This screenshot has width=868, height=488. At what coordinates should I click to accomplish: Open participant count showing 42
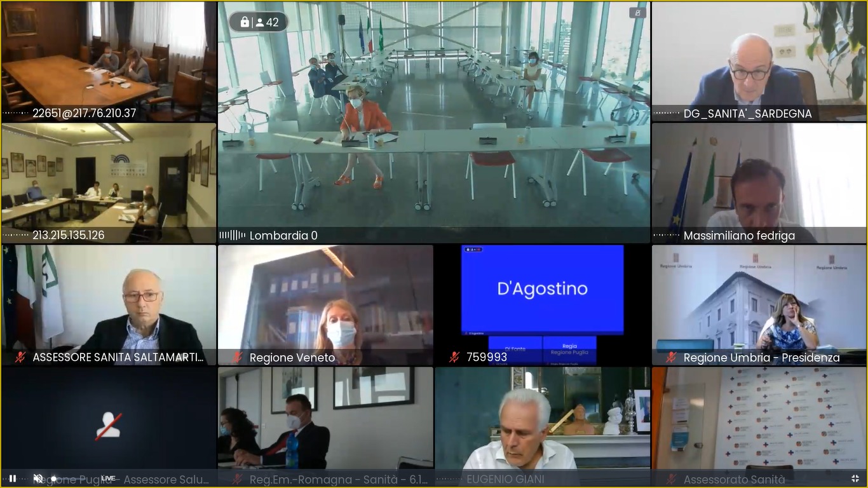[268, 22]
